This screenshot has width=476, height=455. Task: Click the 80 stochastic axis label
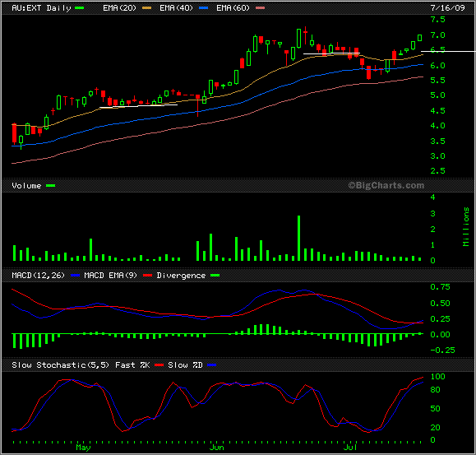(435, 390)
